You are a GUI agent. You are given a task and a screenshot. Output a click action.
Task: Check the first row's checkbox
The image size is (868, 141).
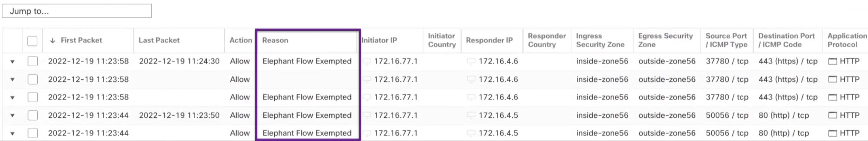click(33, 61)
